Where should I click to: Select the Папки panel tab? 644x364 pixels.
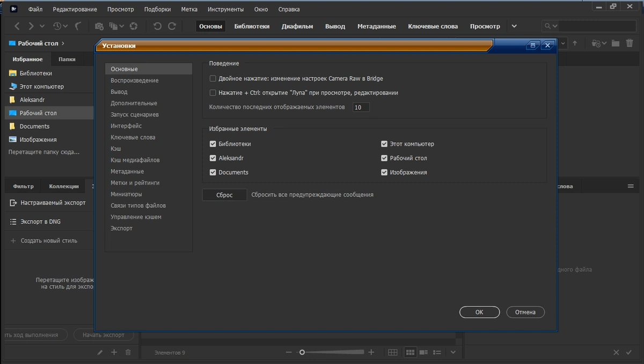[67, 60]
